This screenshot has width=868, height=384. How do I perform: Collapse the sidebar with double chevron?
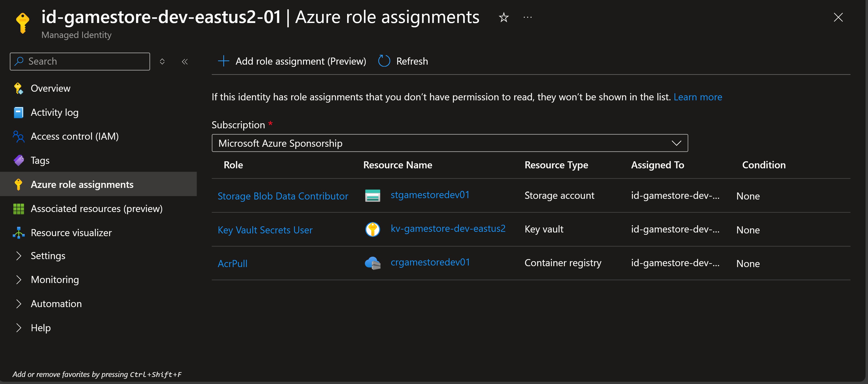coord(185,61)
